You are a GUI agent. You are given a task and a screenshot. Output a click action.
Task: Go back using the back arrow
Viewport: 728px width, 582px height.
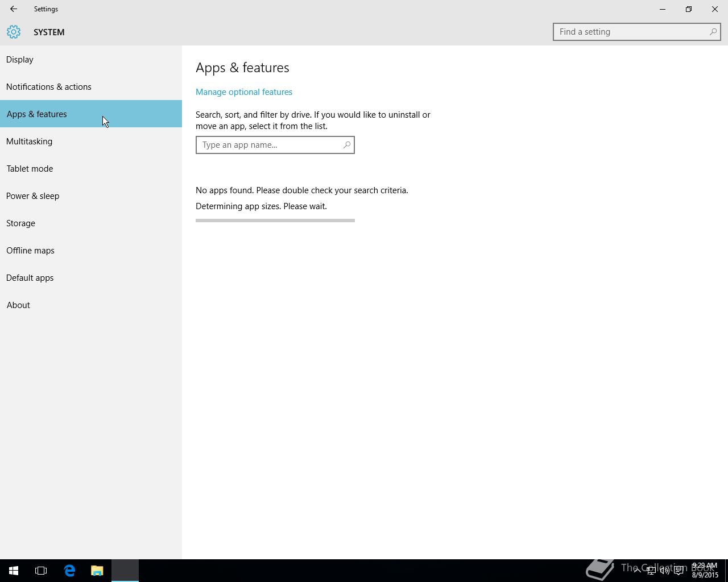(x=14, y=9)
